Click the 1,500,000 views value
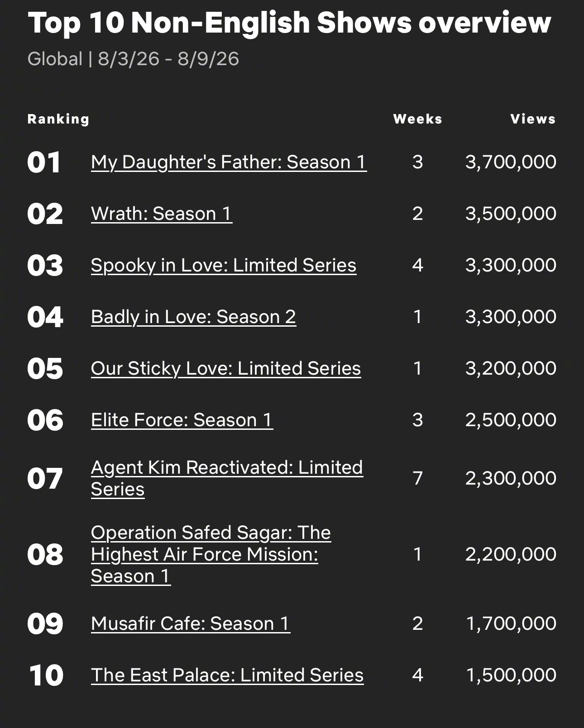The height and width of the screenshot is (728, 584). pos(511,675)
